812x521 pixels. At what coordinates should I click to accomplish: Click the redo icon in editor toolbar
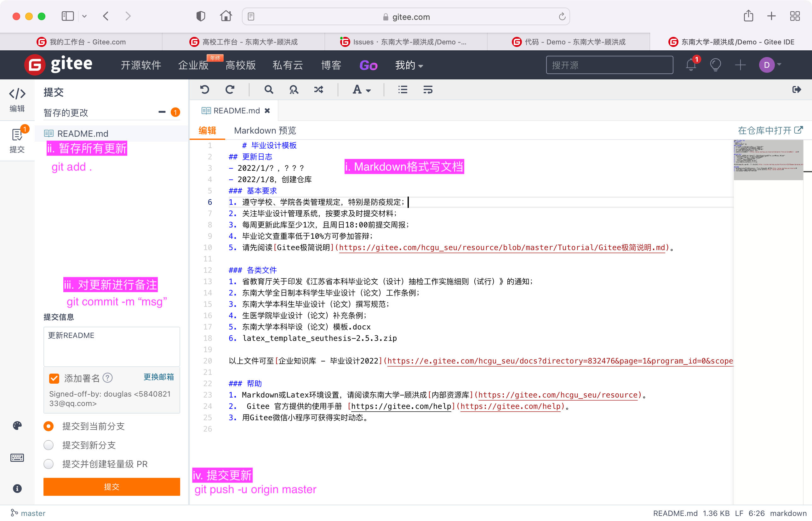[230, 90]
